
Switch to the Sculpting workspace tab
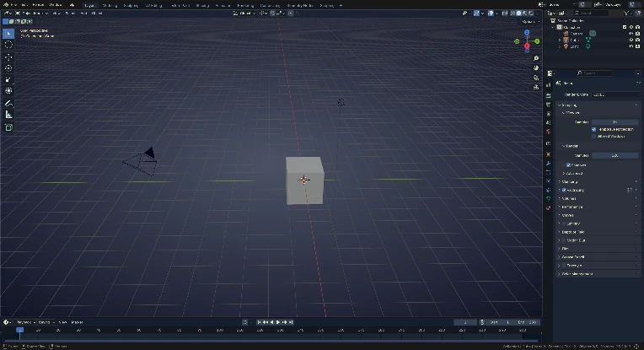[131, 5]
